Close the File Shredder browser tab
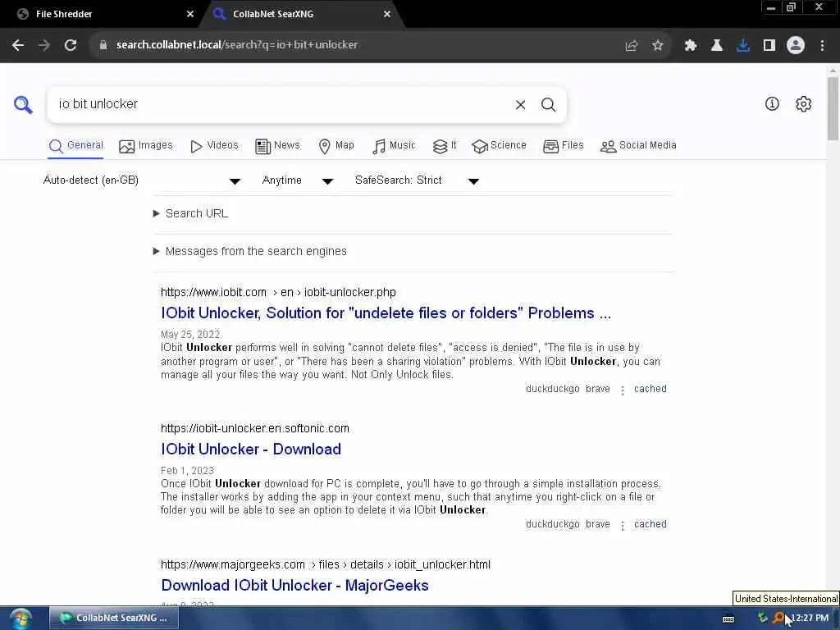840x630 pixels. 190,14
